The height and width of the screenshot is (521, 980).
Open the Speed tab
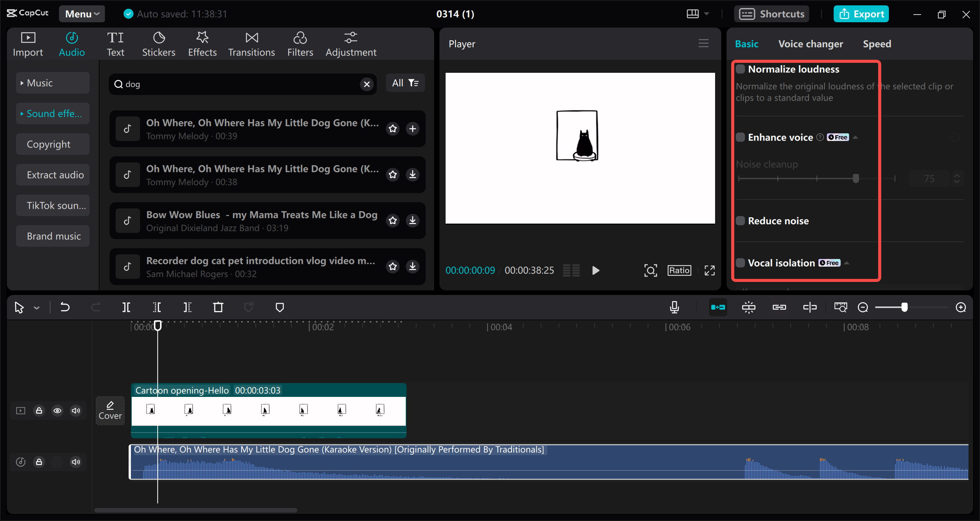pos(877,44)
